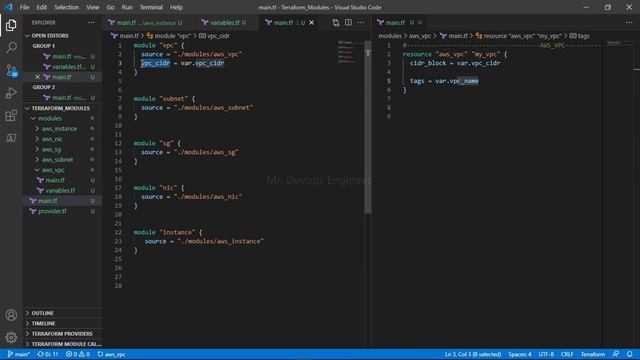This screenshot has height=360, width=640.
Task: Open the Search view in activity bar
Action: pos(11,47)
